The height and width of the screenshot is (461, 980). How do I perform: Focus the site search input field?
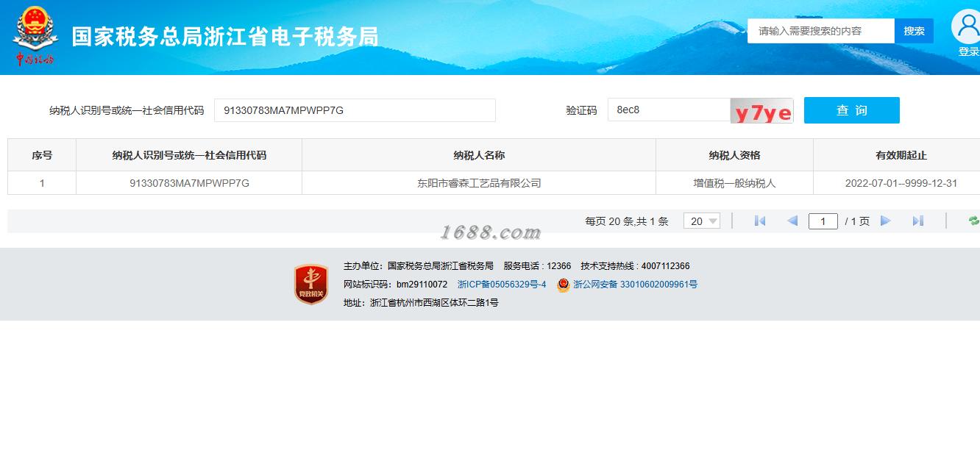[x=821, y=31]
